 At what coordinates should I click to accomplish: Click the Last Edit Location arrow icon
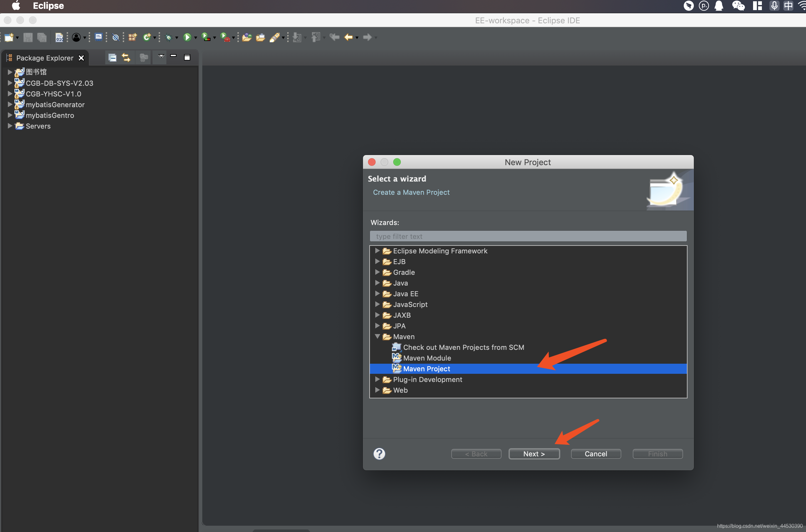(x=334, y=37)
